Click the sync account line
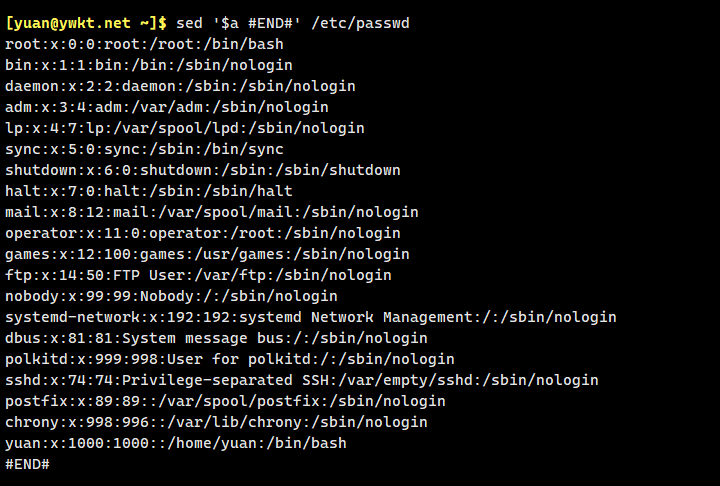Image resolution: width=720 pixels, height=486 pixels. [x=144, y=149]
